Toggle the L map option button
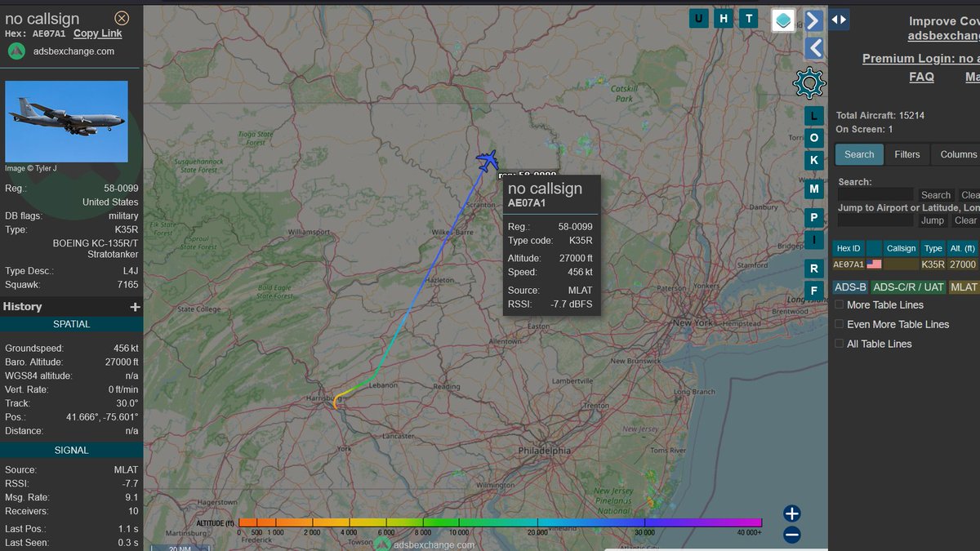980x551 pixels. (x=814, y=117)
